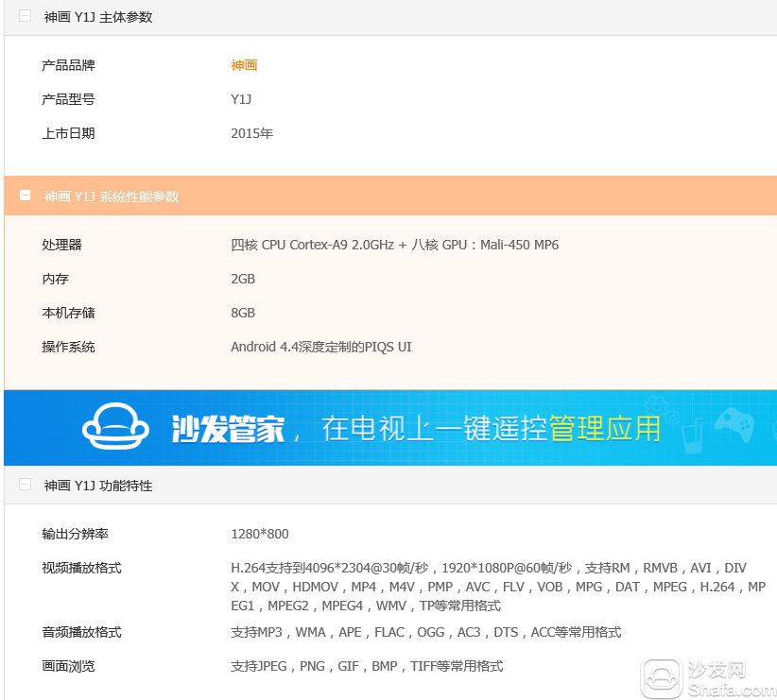Screen dimensions: 777x700
Task: Click the Android 4.4深度定制的PIQS UI text
Action: coord(321,347)
